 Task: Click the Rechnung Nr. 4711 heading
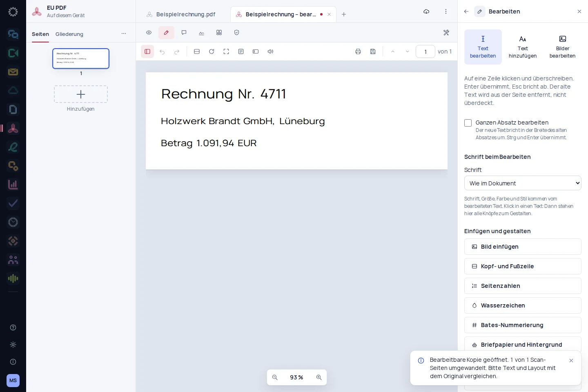pyautogui.click(x=223, y=94)
